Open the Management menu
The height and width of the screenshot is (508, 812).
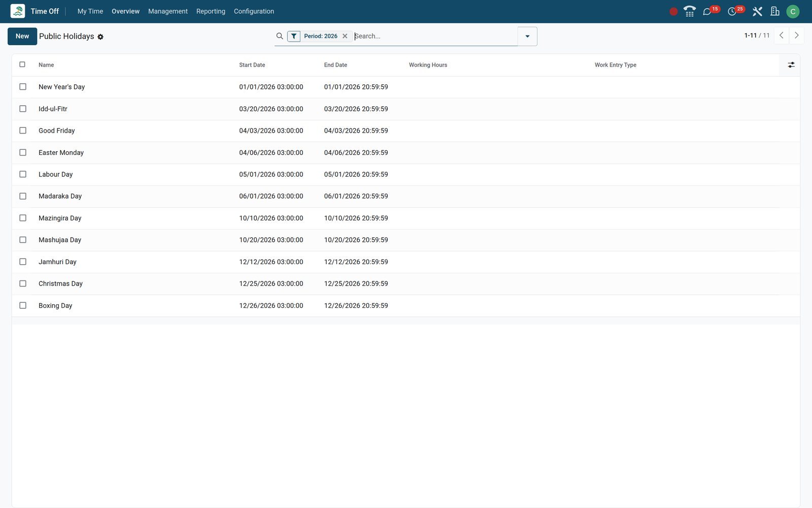pos(168,11)
